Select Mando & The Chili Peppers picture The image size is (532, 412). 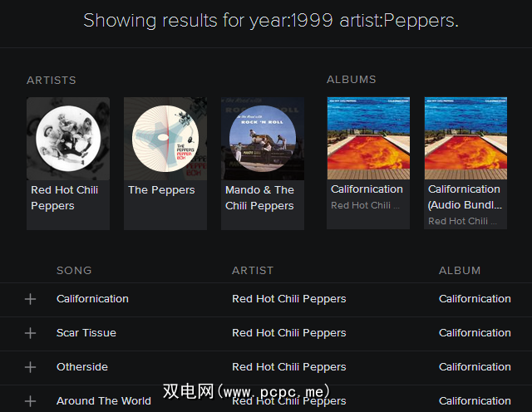(x=263, y=139)
